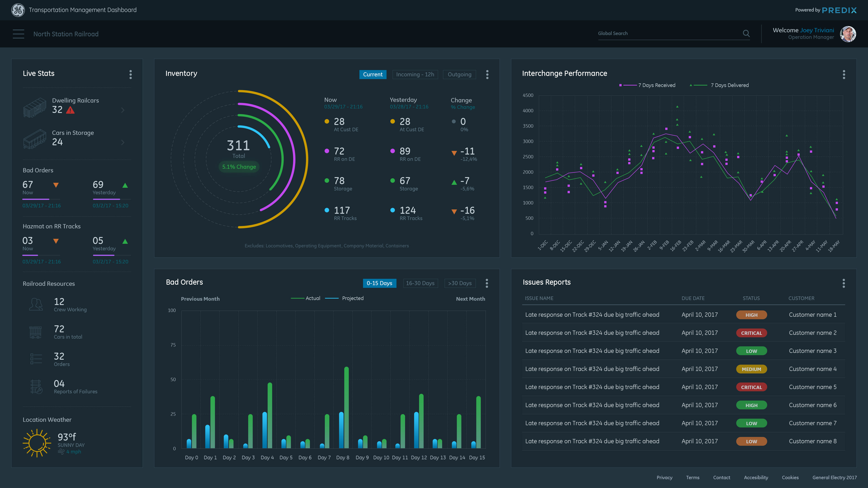
Task: Click the Dwelling Railcars red warning icon
Action: 71,110
